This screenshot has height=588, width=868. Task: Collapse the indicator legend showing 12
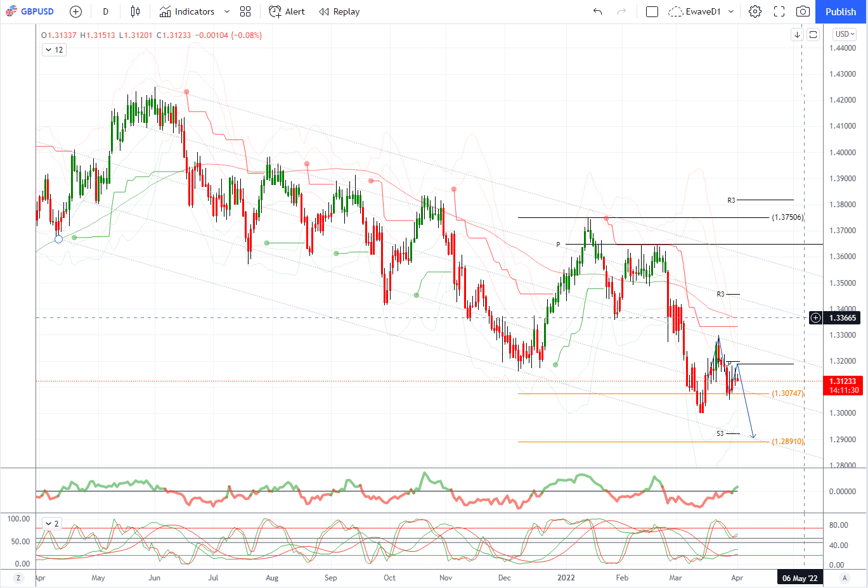pyautogui.click(x=55, y=49)
